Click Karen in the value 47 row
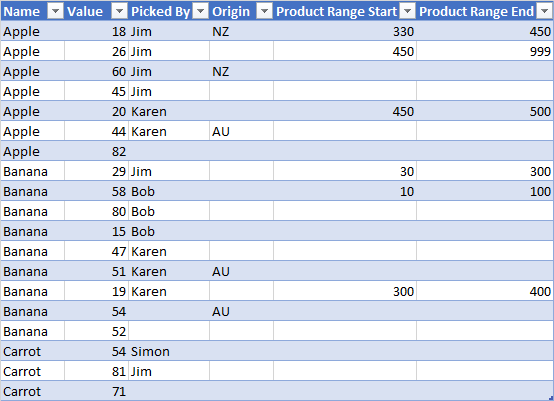This screenshot has height=401, width=554. (x=169, y=252)
